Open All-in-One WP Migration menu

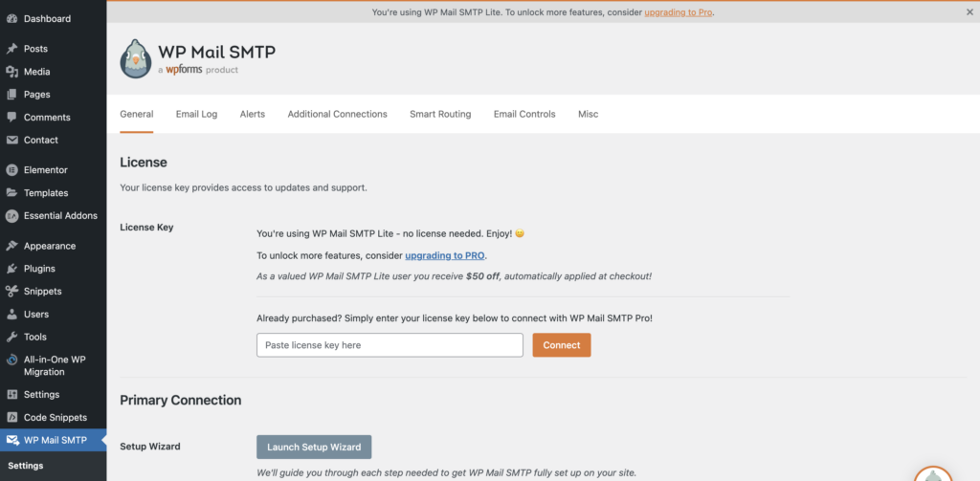tap(54, 365)
